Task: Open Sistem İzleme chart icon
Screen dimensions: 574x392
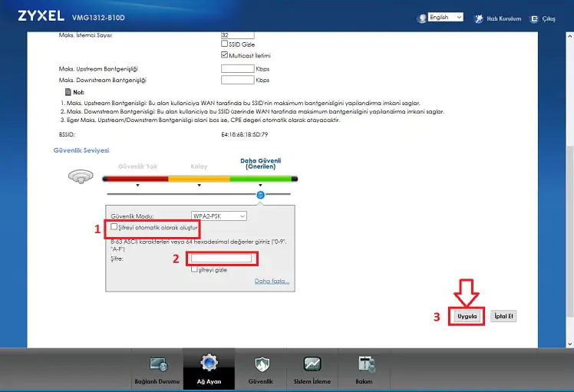Action: [x=312, y=364]
